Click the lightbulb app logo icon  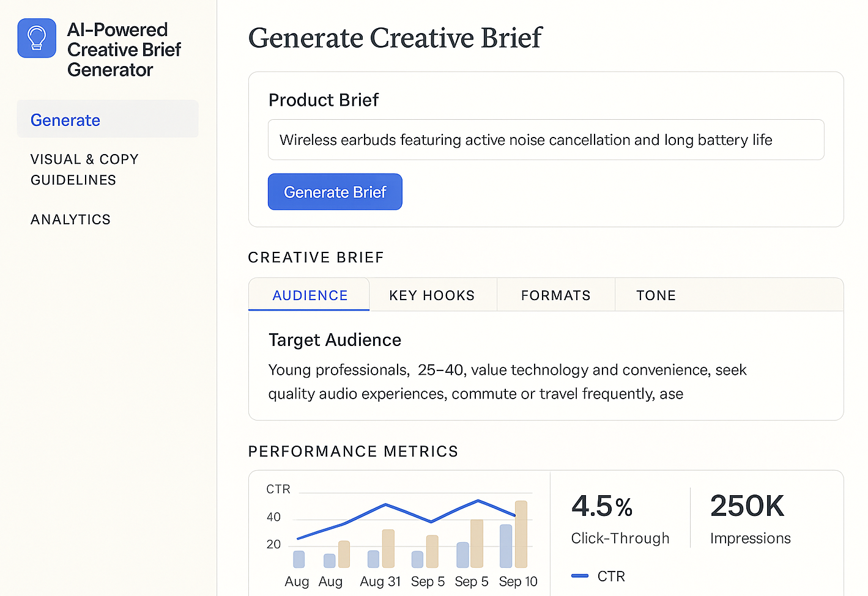[37, 37]
